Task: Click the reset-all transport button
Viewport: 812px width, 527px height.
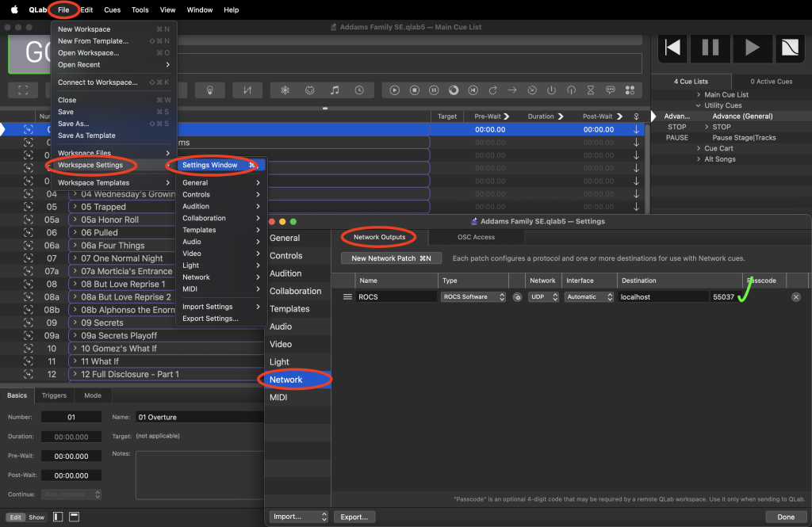Action: 672,48
